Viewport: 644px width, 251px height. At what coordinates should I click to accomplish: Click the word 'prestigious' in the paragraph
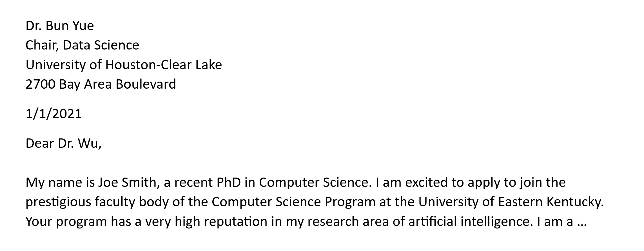click(58, 202)
